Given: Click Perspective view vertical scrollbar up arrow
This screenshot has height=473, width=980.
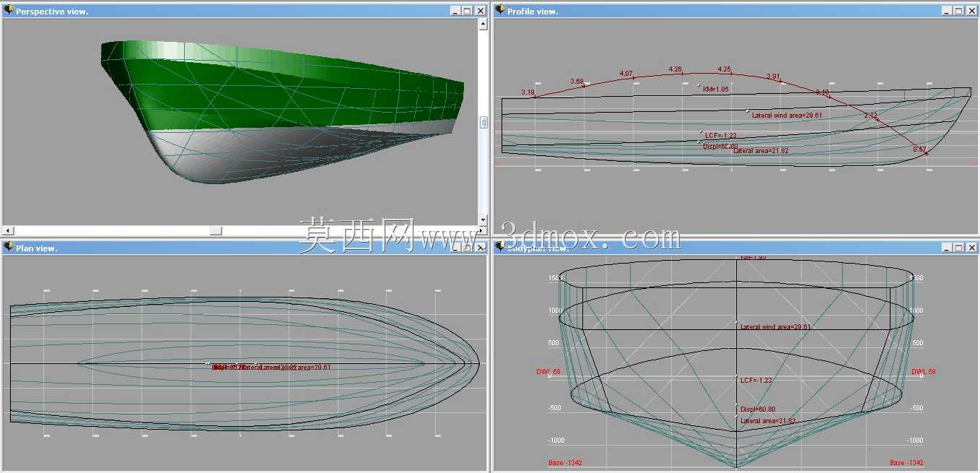Looking at the screenshot, I should click(x=484, y=24).
